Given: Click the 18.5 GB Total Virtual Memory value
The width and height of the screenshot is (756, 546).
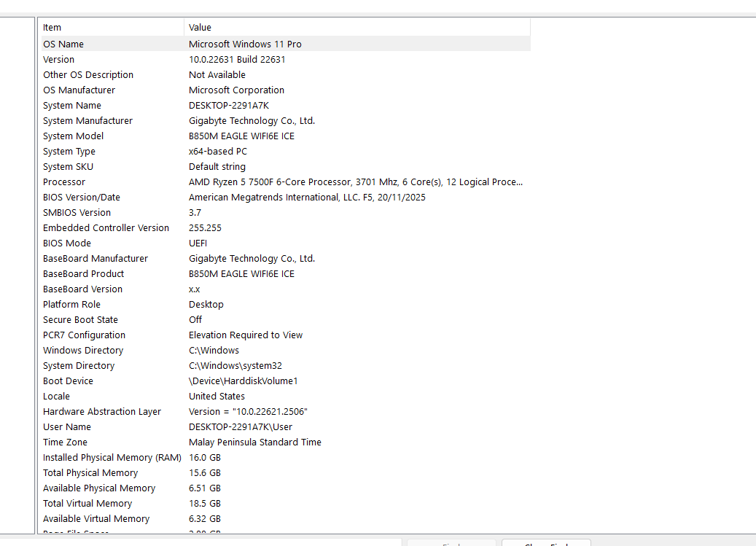Looking at the screenshot, I should point(204,504).
